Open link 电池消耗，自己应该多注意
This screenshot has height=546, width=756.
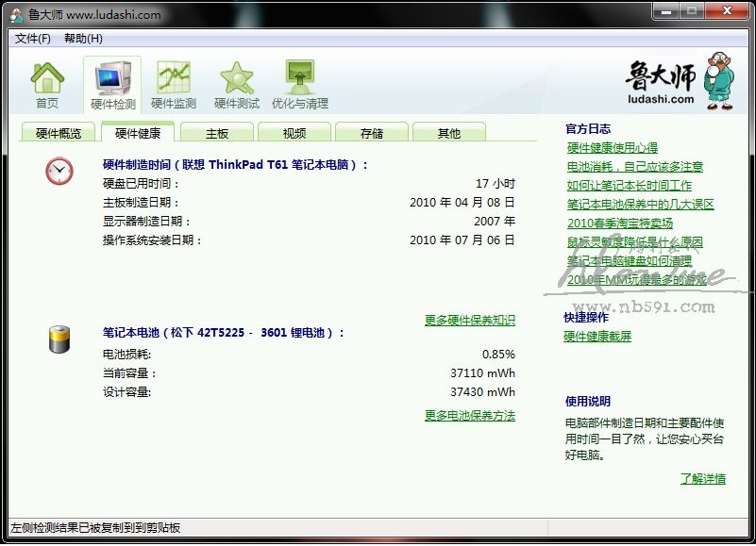click(x=635, y=166)
